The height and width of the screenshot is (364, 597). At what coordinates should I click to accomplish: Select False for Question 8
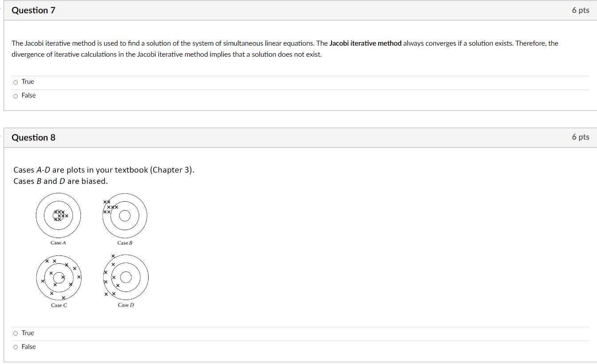16,347
